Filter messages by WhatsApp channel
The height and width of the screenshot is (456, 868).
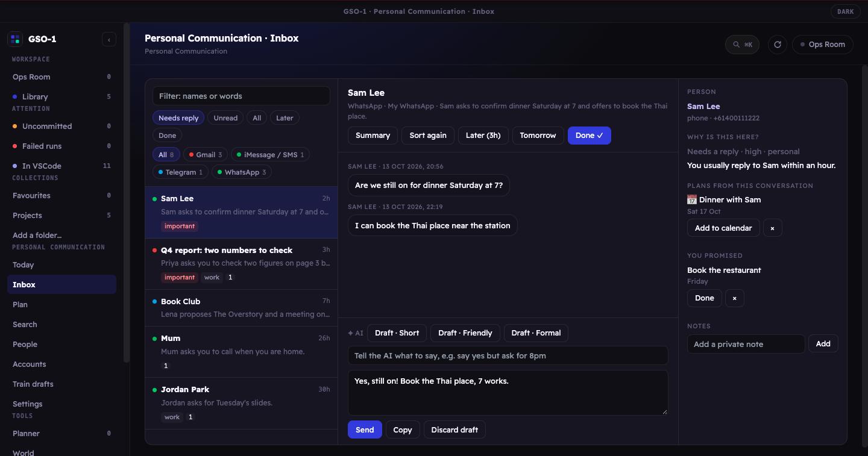tap(241, 172)
